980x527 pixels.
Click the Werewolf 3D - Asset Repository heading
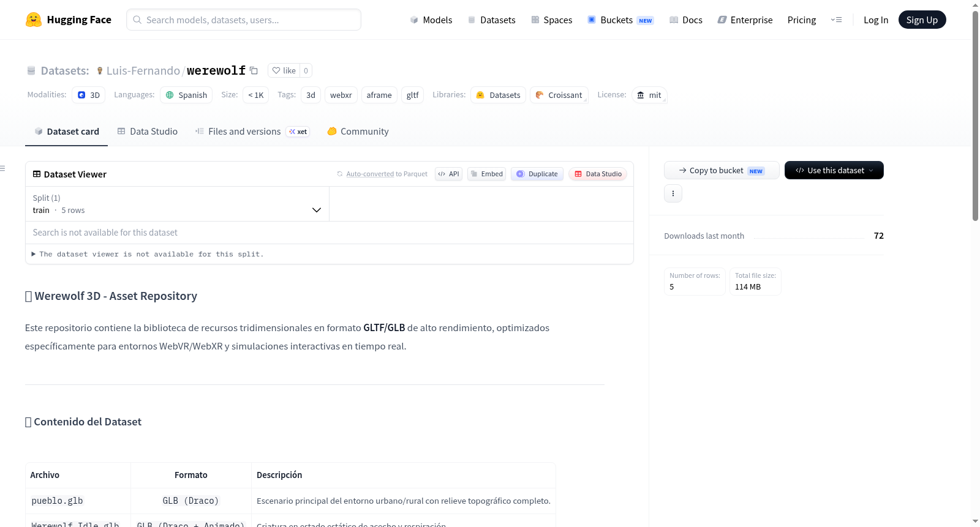111,296
